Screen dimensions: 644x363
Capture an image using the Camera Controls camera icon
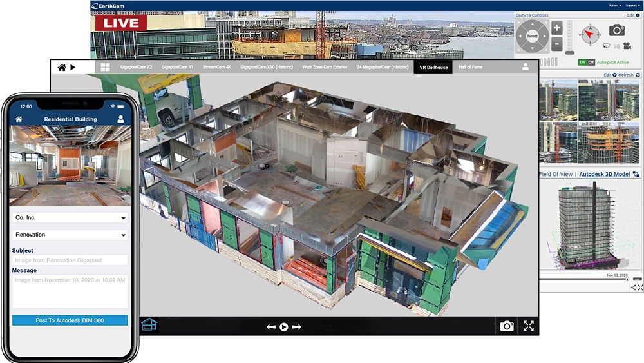(x=617, y=30)
